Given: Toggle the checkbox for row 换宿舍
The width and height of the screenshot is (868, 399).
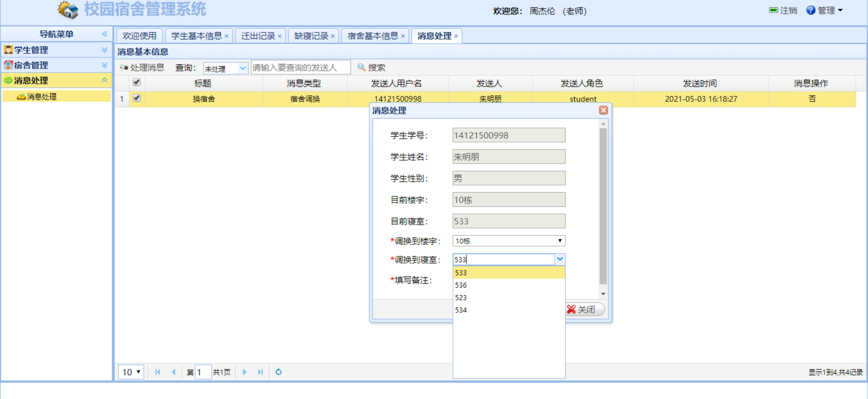Looking at the screenshot, I should [x=137, y=98].
